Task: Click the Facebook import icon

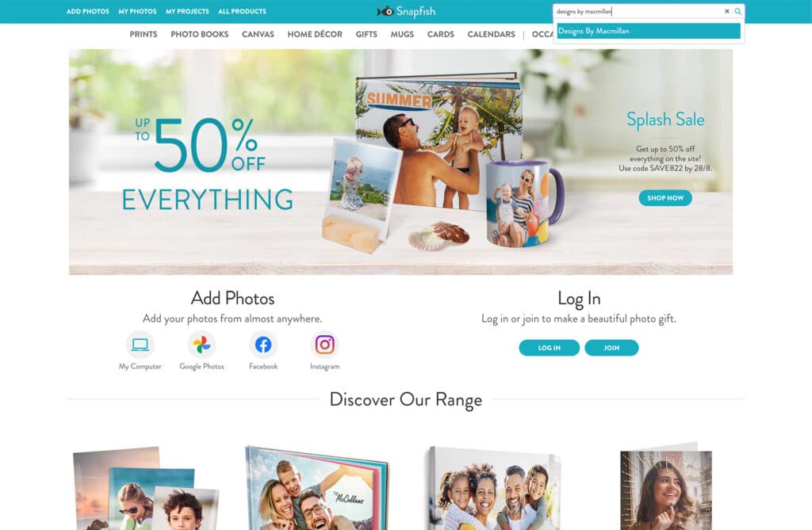Action: pos(263,344)
